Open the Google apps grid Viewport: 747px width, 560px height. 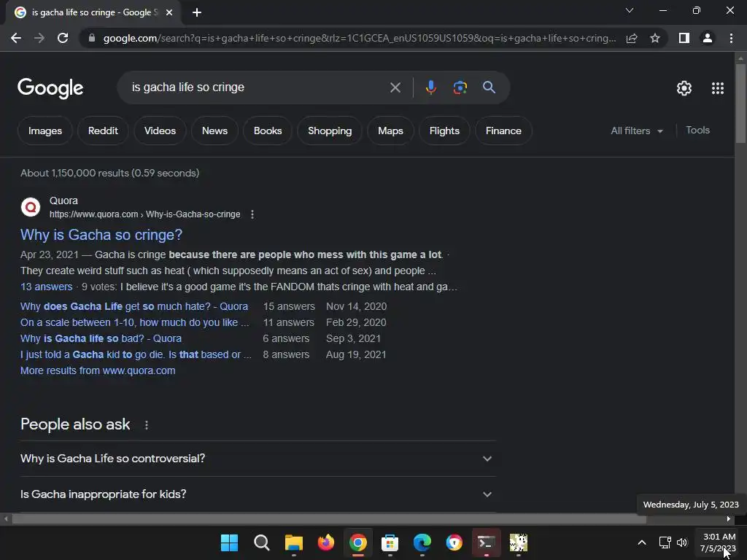[718, 88]
